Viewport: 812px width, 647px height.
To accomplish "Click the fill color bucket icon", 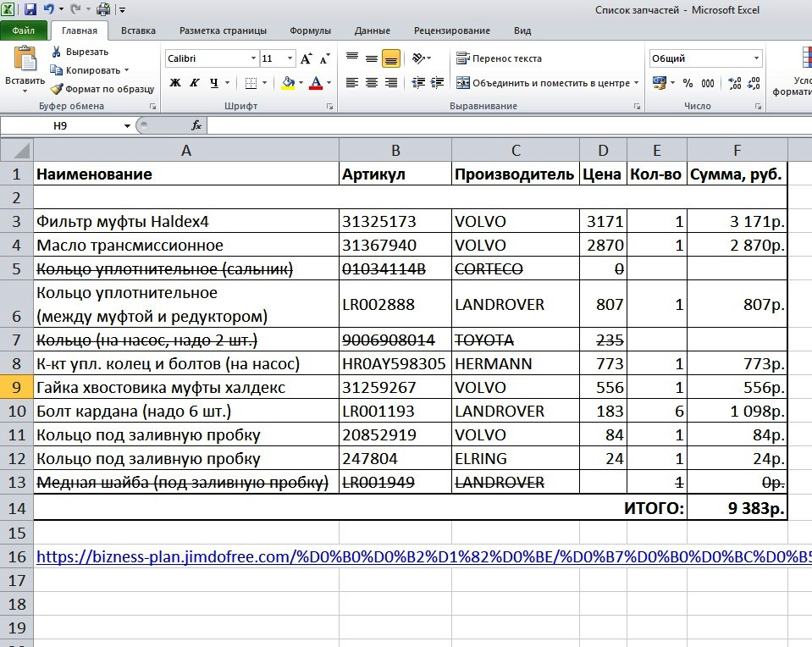I will click(289, 83).
